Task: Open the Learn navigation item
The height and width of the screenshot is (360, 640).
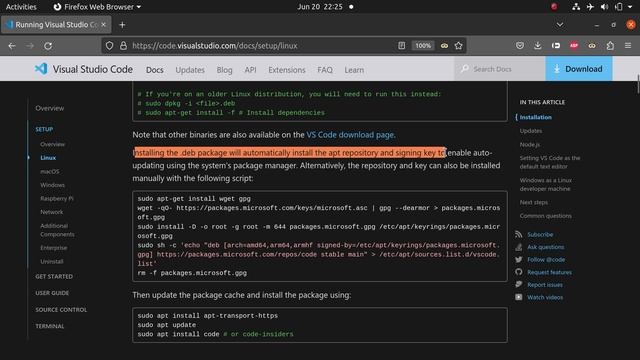Action: point(354,70)
